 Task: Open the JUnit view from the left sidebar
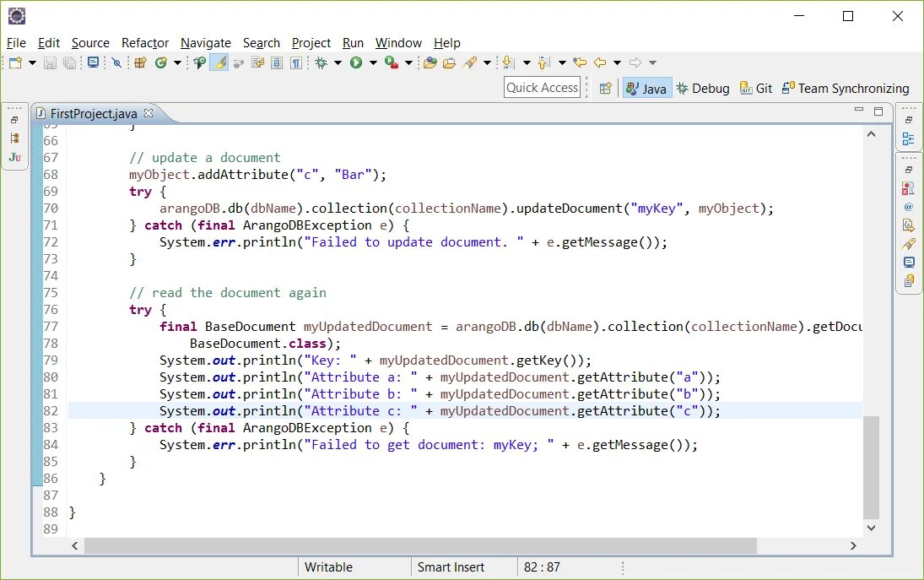(x=14, y=157)
